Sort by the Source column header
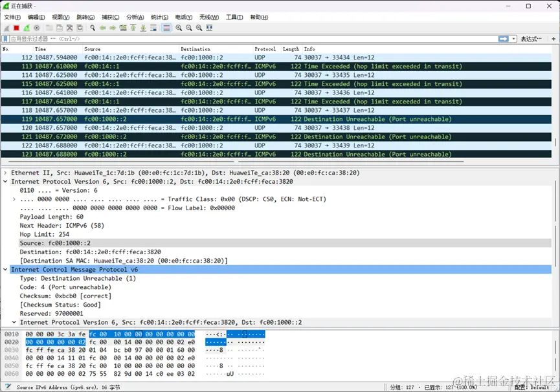This screenshot has height=392, width=560. coord(131,49)
